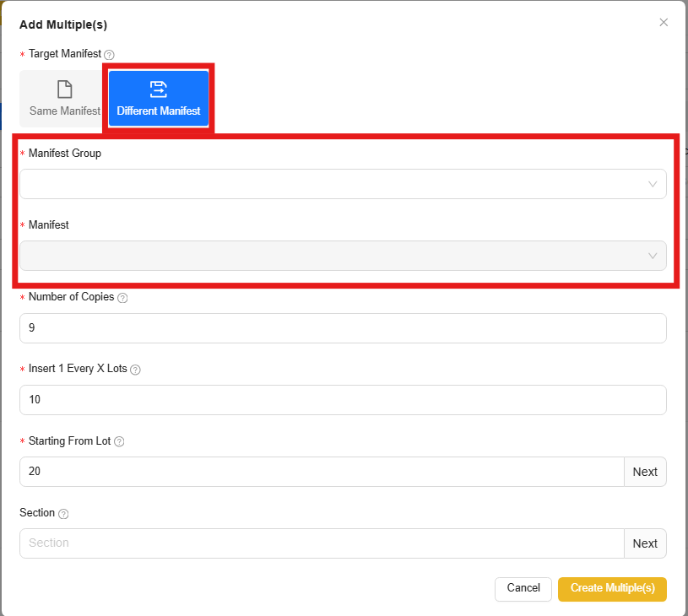
Task: Click the Add Multiple(s) dialog title
Action: click(63, 24)
